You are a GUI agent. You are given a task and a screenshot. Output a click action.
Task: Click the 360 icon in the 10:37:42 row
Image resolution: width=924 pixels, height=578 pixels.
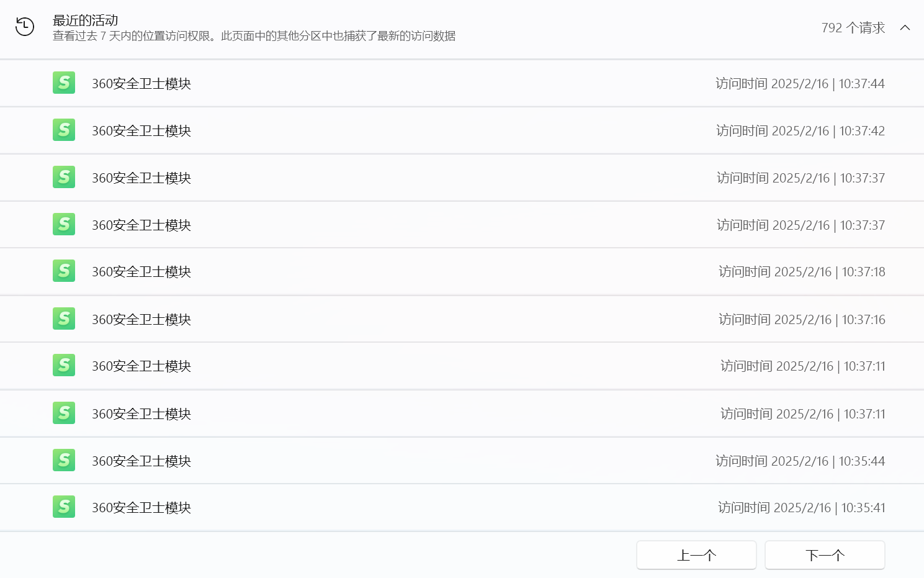(64, 130)
